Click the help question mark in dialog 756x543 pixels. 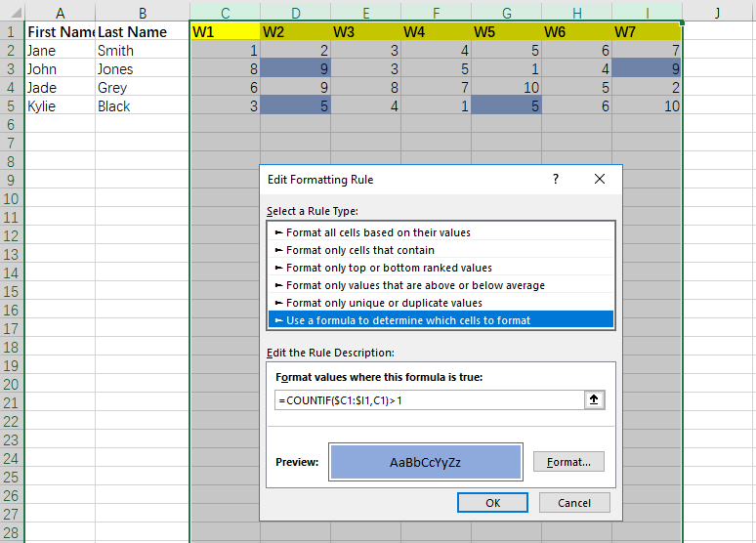[556, 180]
